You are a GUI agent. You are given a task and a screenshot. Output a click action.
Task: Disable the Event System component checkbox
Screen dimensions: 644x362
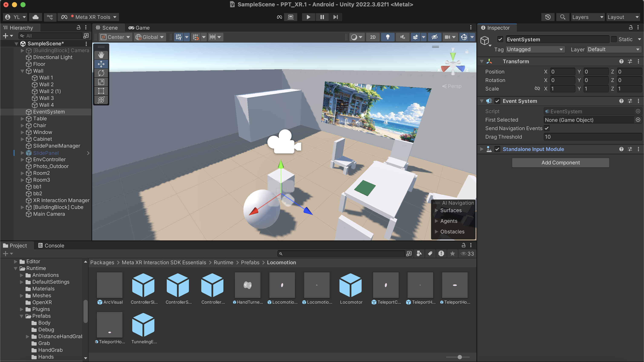(497, 101)
